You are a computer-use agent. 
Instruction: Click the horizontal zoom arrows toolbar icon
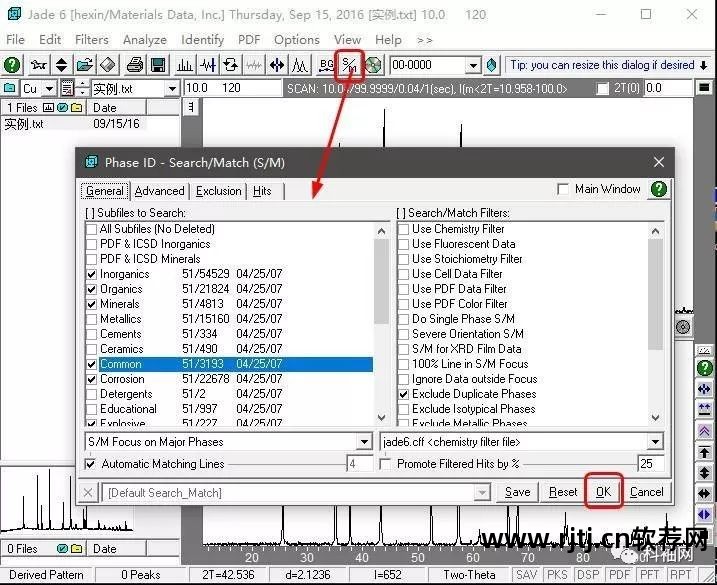click(x=277, y=65)
